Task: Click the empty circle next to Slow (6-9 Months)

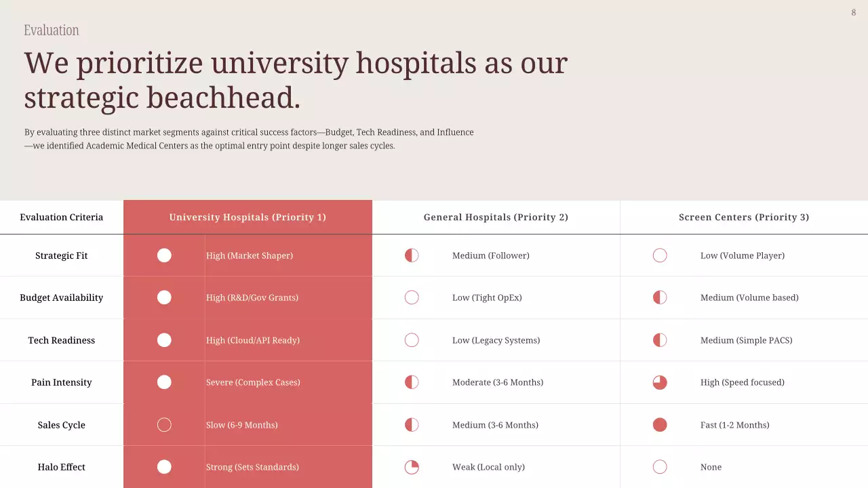Action: [x=164, y=425]
